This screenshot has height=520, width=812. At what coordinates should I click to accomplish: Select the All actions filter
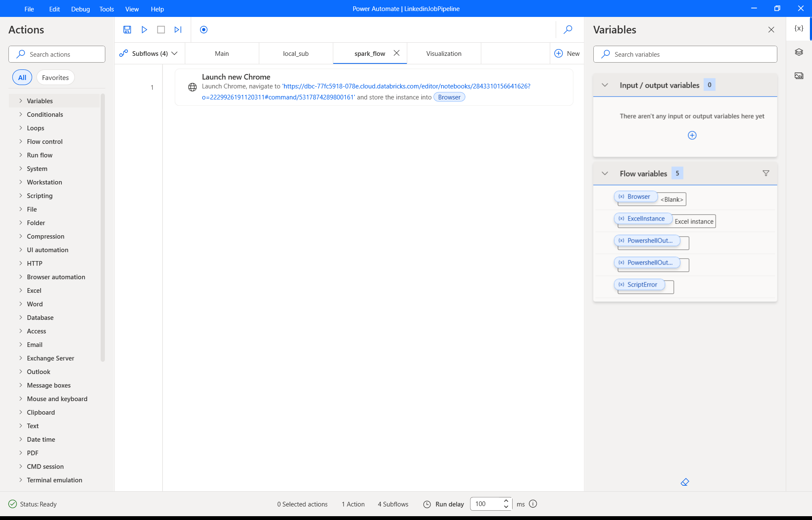[x=22, y=78]
